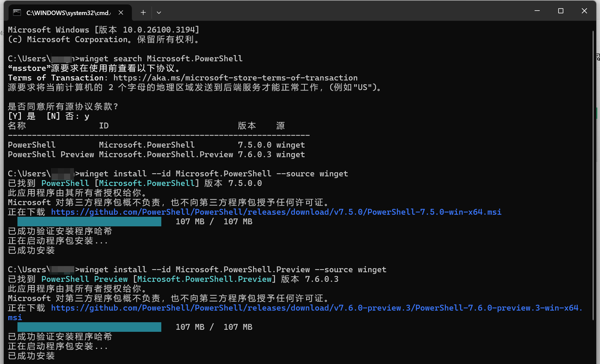Click 'Microsoft Windows [版本 10.0.26100.3194]' line
Screen dimensions: 600x364
(103, 30)
